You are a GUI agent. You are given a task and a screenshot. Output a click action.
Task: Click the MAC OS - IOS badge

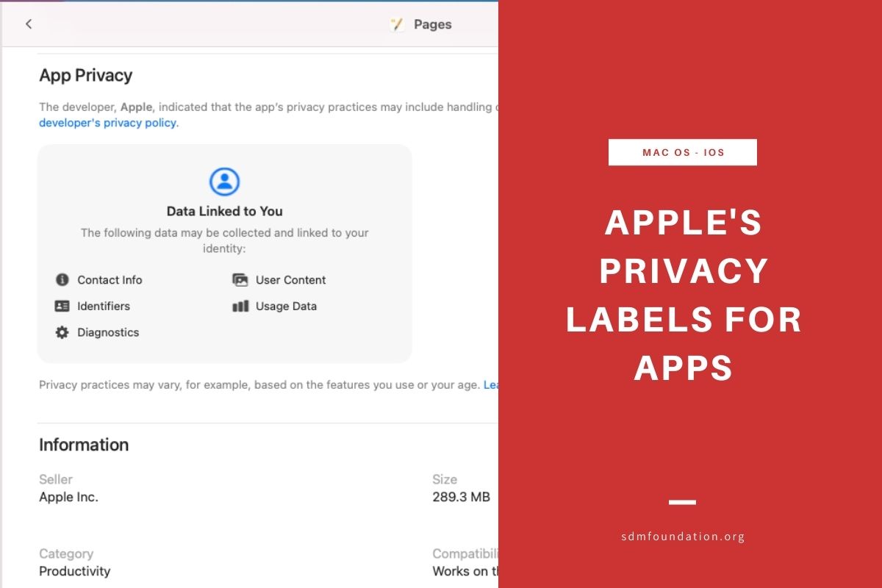click(x=683, y=152)
